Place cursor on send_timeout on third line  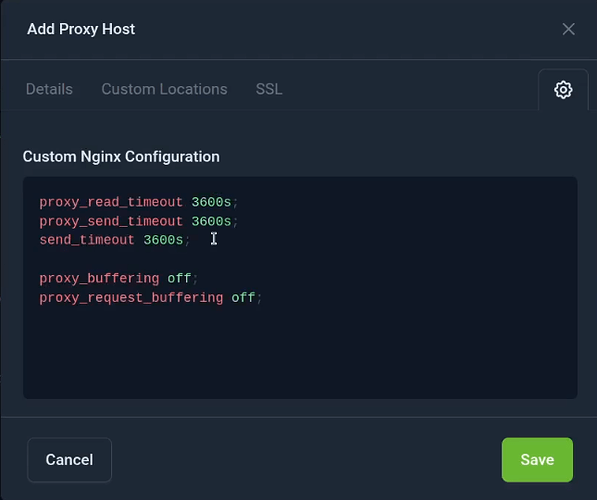coord(87,240)
